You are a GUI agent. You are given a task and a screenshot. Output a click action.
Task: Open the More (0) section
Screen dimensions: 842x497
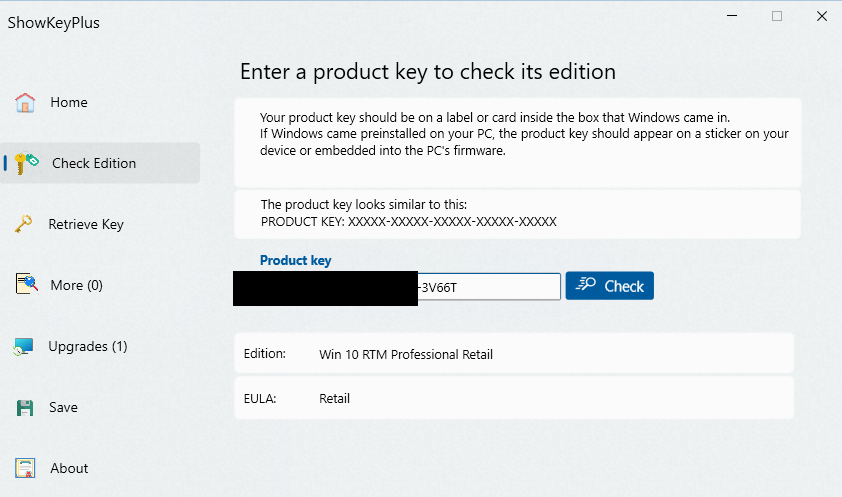click(x=76, y=285)
